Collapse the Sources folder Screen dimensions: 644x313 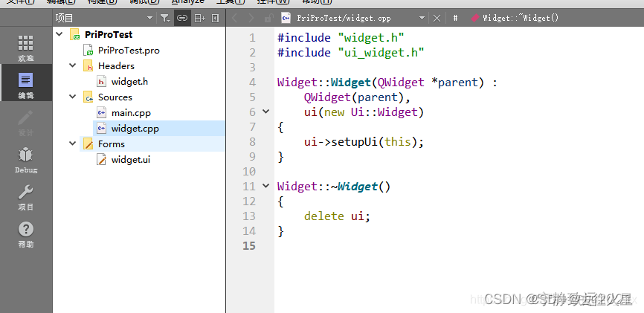73,97
